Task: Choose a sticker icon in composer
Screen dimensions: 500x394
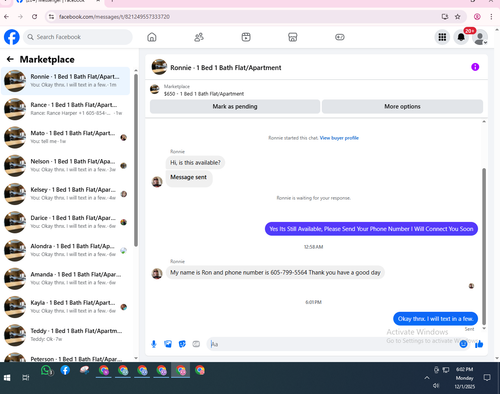Action: (x=182, y=344)
